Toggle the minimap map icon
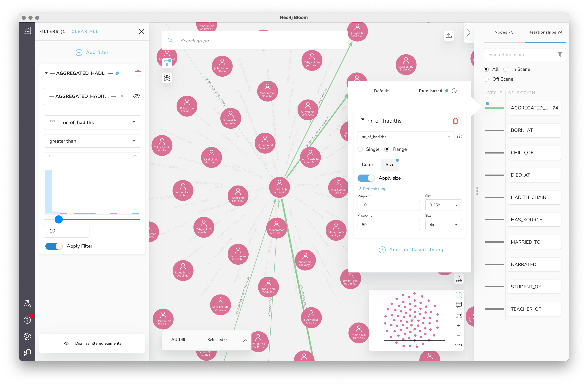The height and width of the screenshot is (386, 588). click(459, 295)
